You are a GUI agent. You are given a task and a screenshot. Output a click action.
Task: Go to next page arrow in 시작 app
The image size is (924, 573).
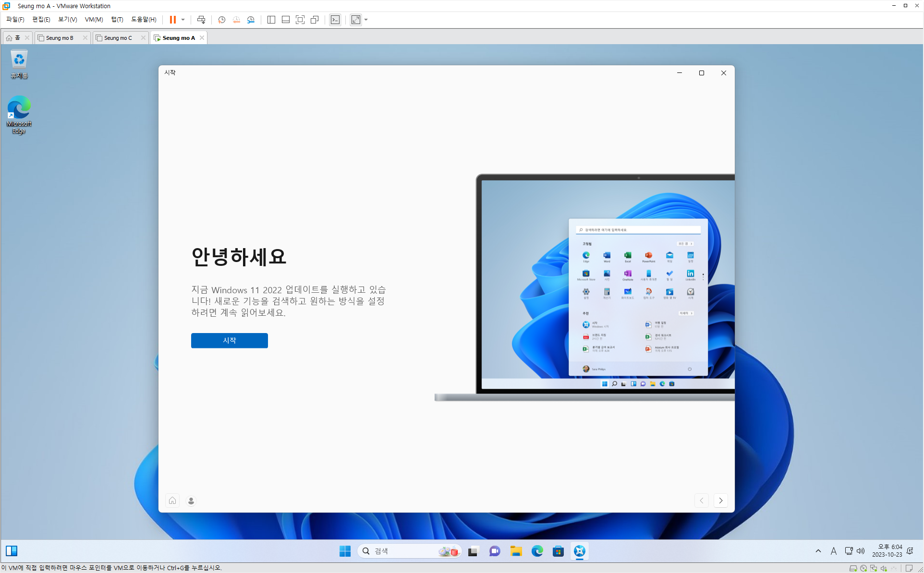[720, 501]
